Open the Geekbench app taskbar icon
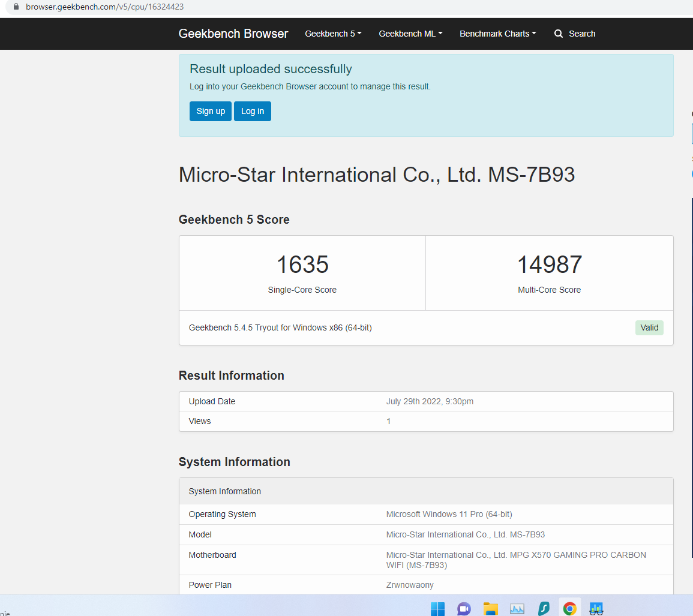 click(596, 608)
